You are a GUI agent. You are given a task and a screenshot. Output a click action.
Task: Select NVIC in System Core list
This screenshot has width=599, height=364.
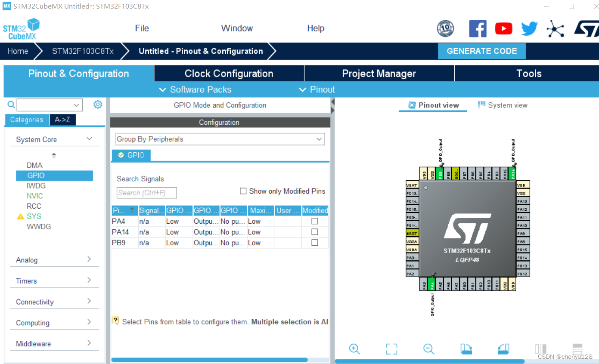pyautogui.click(x=34, y=196)
